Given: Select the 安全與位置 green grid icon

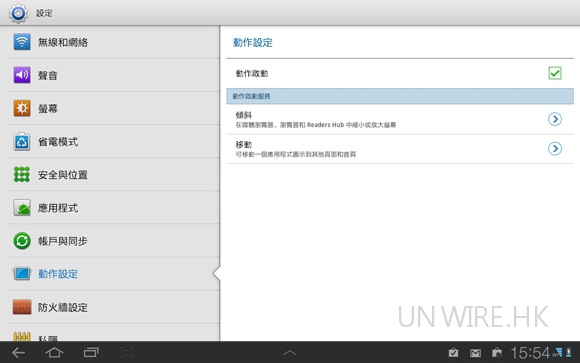Looking at the screenshot, I should tap(22, 174).
